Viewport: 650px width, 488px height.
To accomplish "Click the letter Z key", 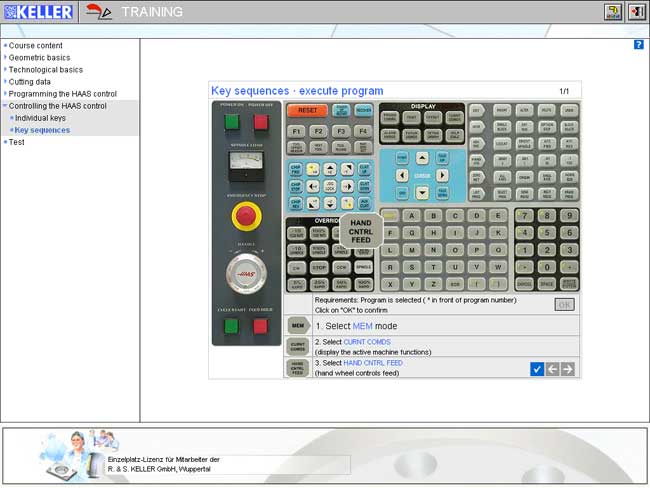I will tap(433, 284).
